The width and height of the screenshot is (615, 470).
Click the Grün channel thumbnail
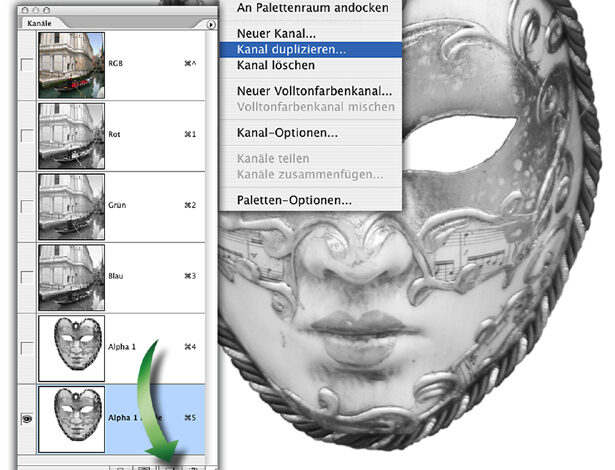pyautogui.click(x=71, y=207)
